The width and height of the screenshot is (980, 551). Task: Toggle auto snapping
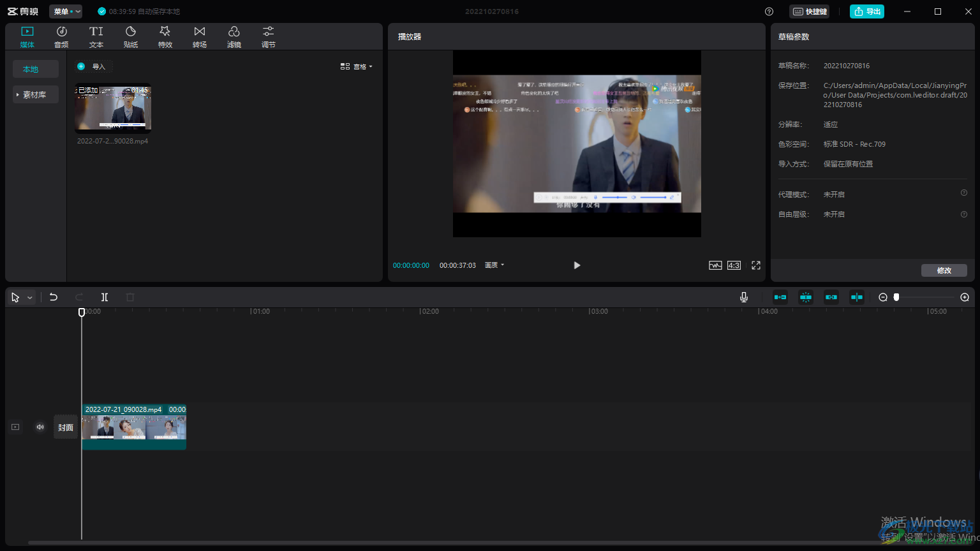[806, 297]
